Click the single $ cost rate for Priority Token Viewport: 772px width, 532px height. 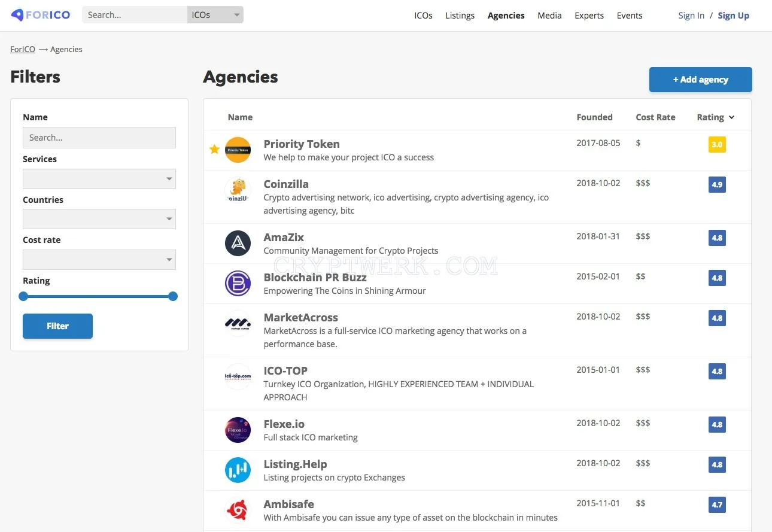point(638,143)
